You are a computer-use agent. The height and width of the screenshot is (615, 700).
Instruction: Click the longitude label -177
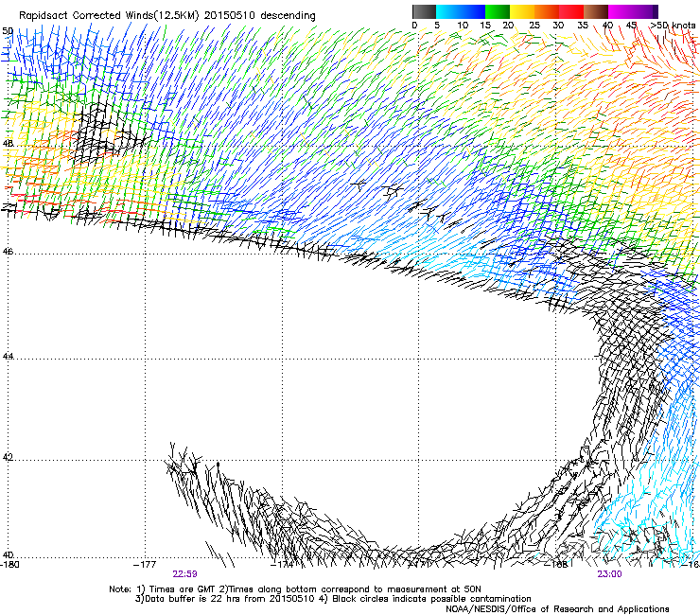(146, 565)
